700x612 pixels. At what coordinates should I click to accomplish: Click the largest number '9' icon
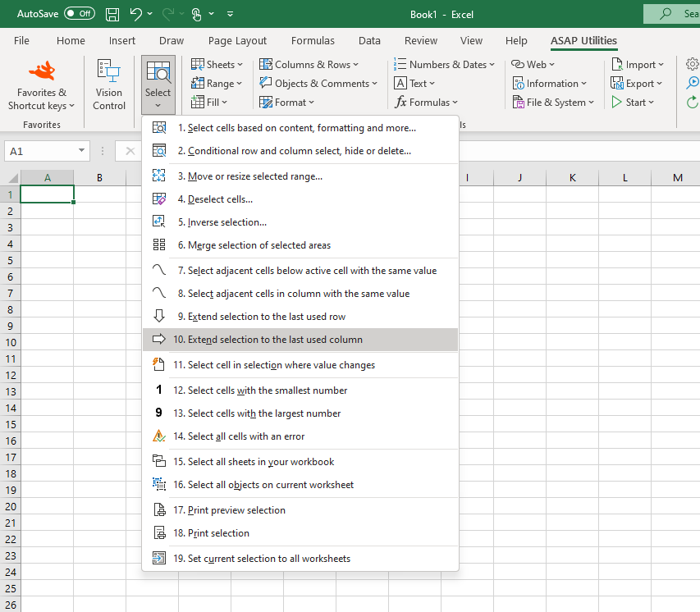pyautogui.click(x=159, y=413)
